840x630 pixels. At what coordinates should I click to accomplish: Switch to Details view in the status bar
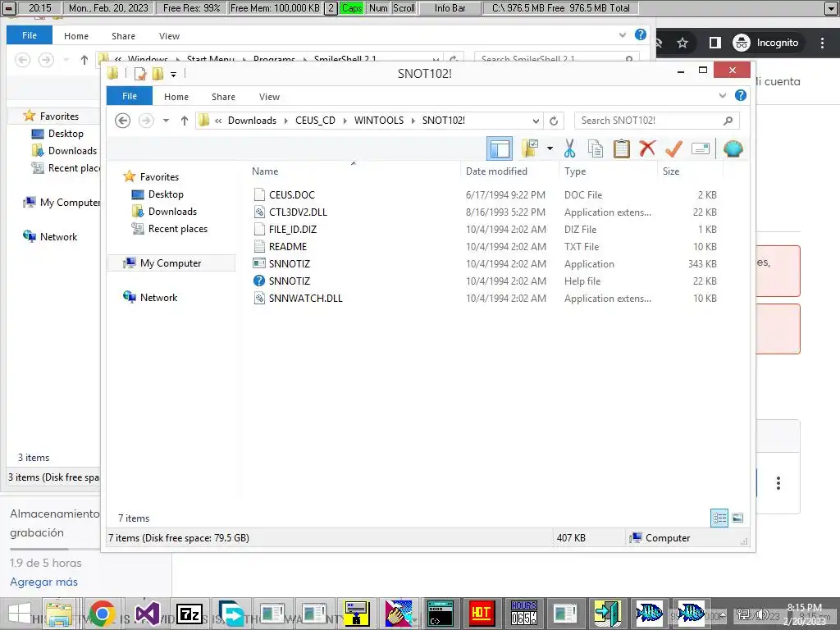pos(719,518)
